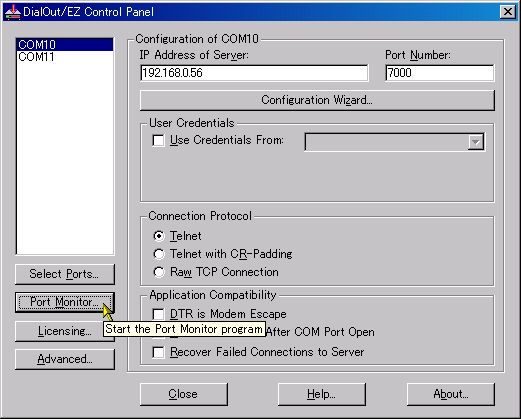Enable Recover Failed Connections to Server
Screen dimensions: 521x419
(158, 352)
